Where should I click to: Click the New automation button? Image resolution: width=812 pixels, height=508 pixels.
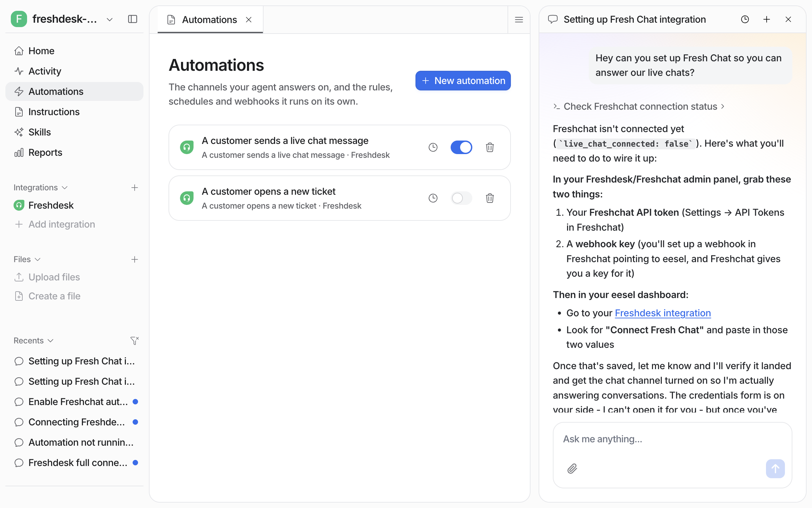coord(463,81)
